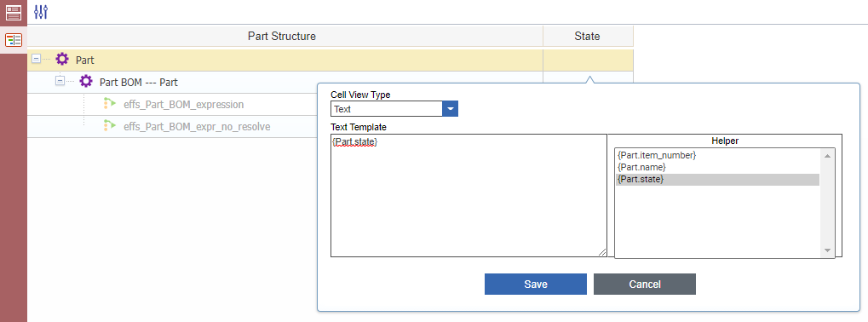The width and height of the screenshot is (868, 322).
Task: Collapse the root Part tree node
Action: coord(36,58)
